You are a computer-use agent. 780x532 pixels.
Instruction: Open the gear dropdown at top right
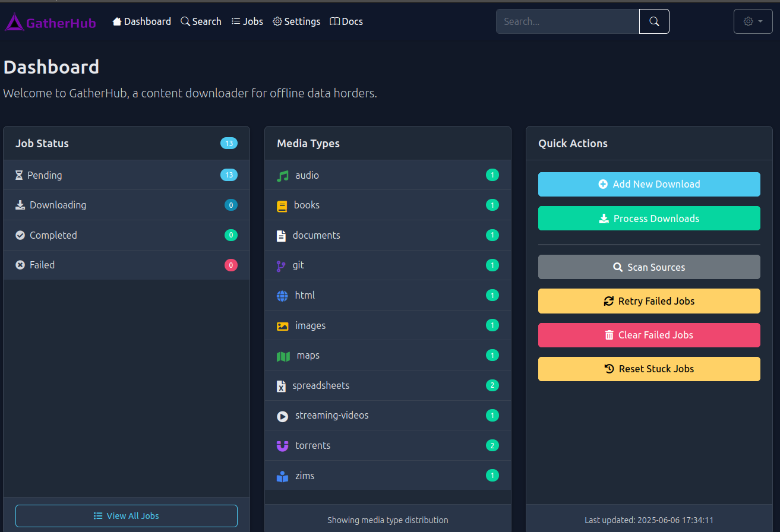click(x=753, y=21)
